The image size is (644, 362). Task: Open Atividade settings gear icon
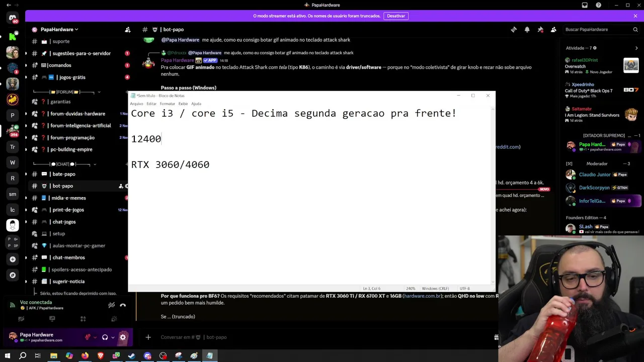click(x=595, y=48)
